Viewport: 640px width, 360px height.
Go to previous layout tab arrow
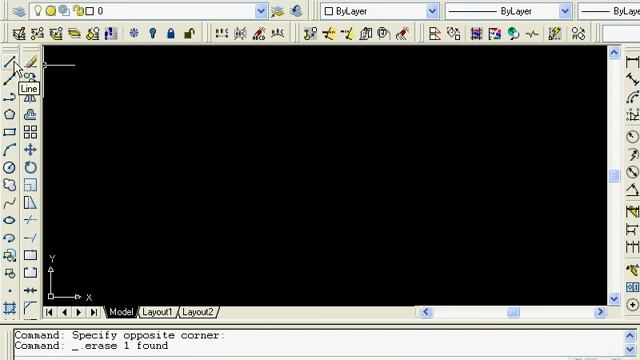pos(64,312)
